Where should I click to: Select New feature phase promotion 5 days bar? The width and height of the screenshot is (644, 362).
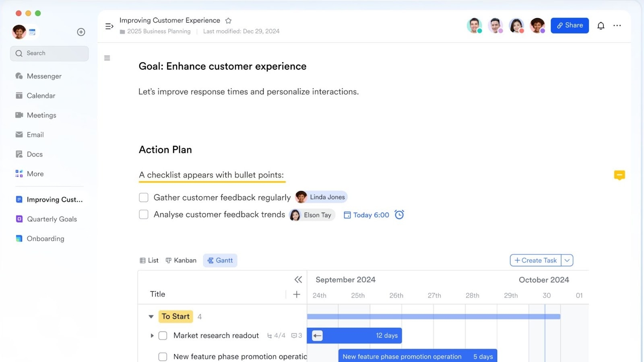(x=418, y=356)
